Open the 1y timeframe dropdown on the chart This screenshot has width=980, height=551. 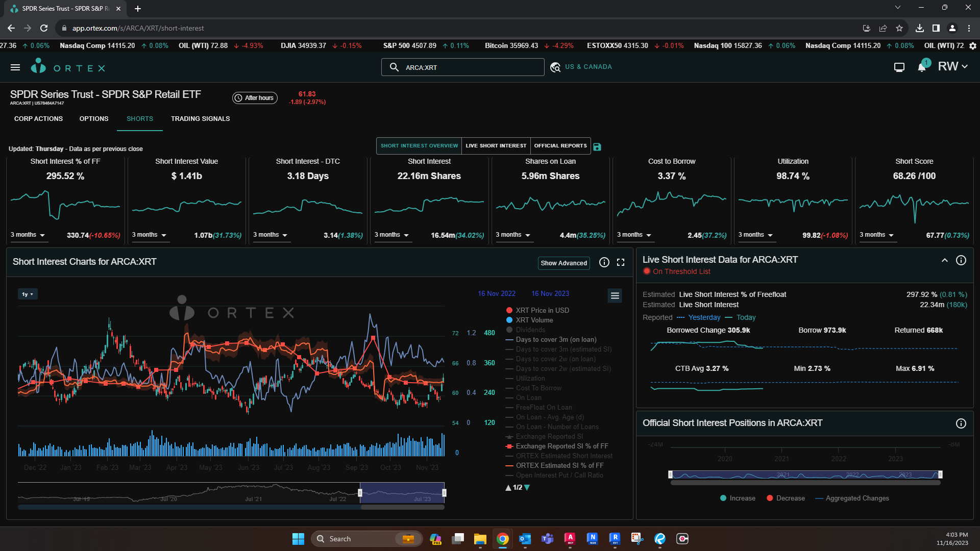[x=28, y=294]
